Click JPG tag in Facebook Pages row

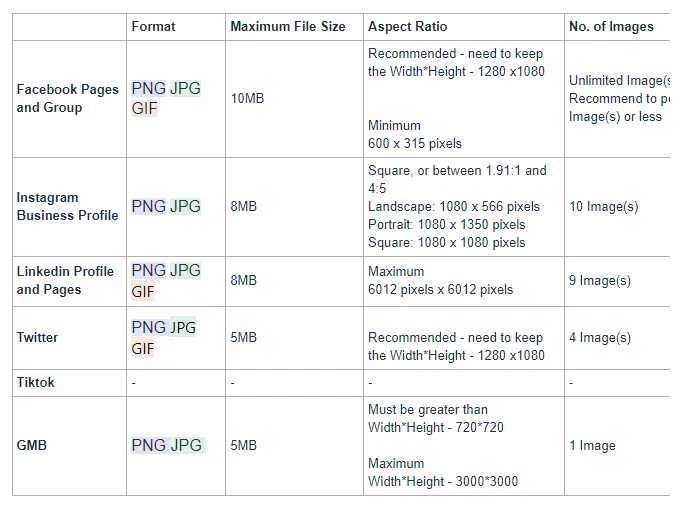(185, 88)
